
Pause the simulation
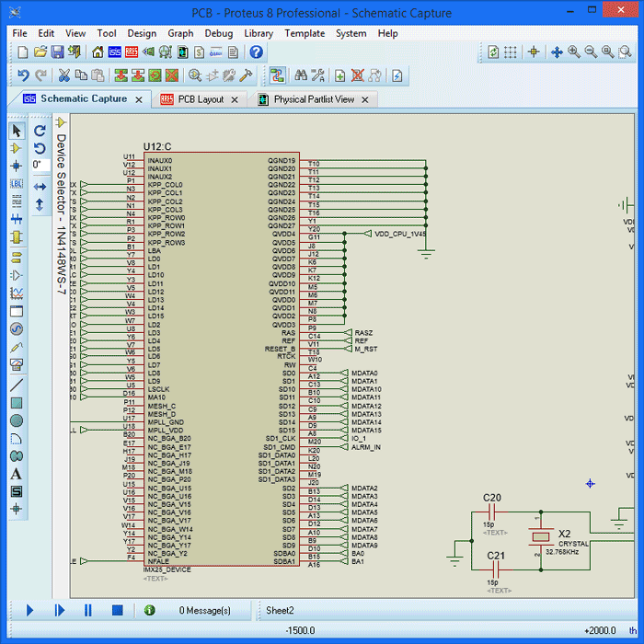pyautogui.click(x=88, y=610)
